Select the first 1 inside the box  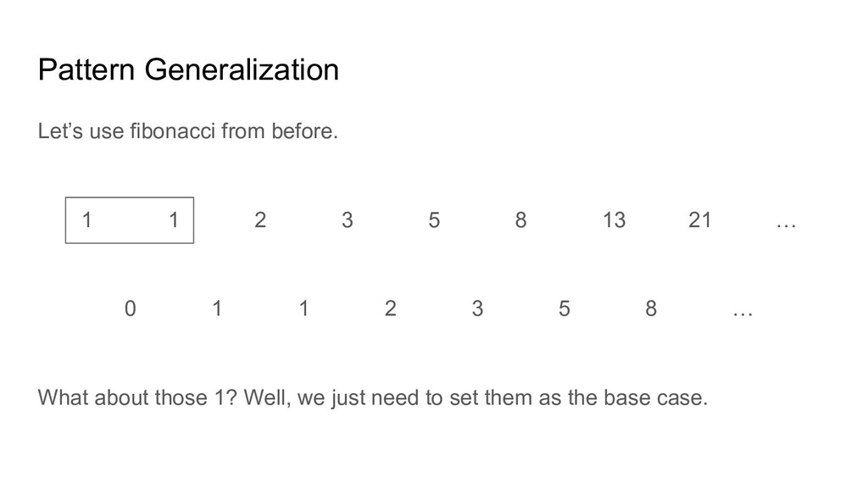pos(87,220)
